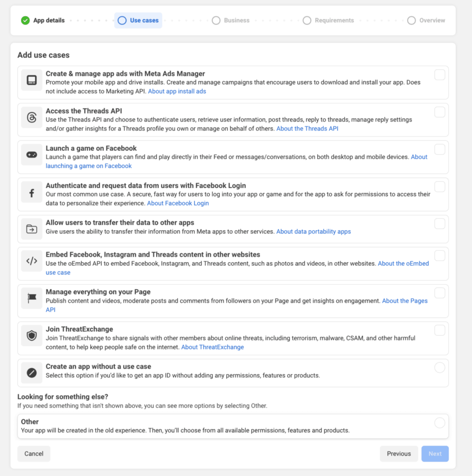Click the Facebook Login 'f' icon
This screenshot has width=472, height=476.
pyautogui.click(x=32, y=193)
